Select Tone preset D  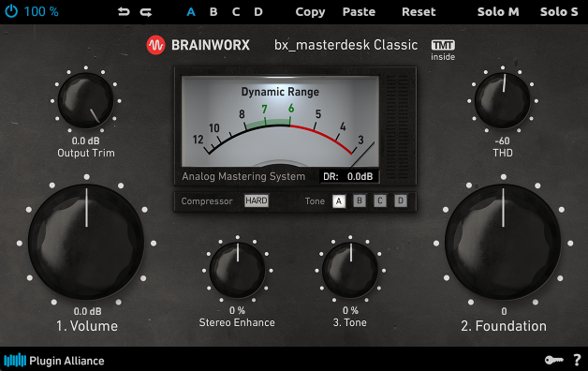[x=401, y=200]
